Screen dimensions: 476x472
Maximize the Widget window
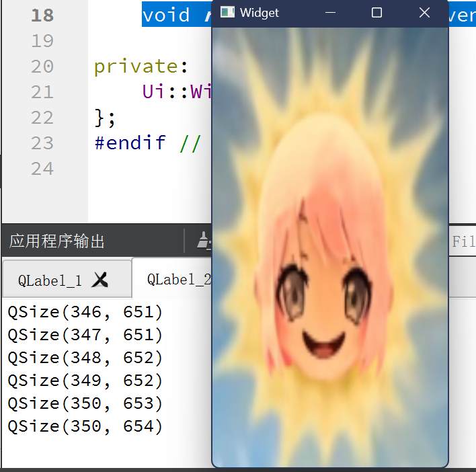point(376,13)
